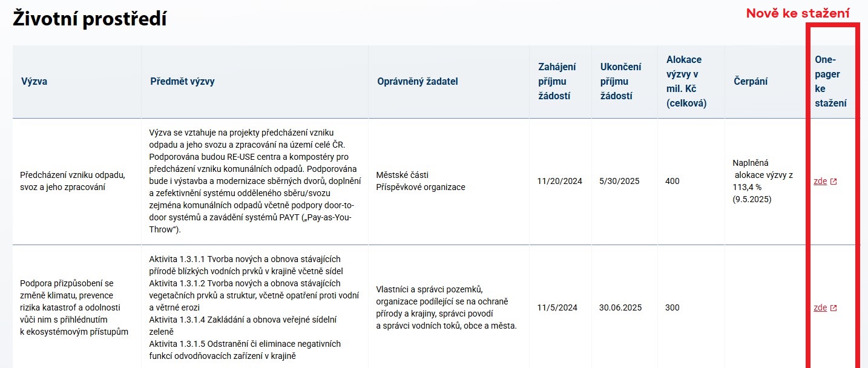868x368 pixels.
Task: Click the "Čerpání" column header
Action: pos(751,82)
